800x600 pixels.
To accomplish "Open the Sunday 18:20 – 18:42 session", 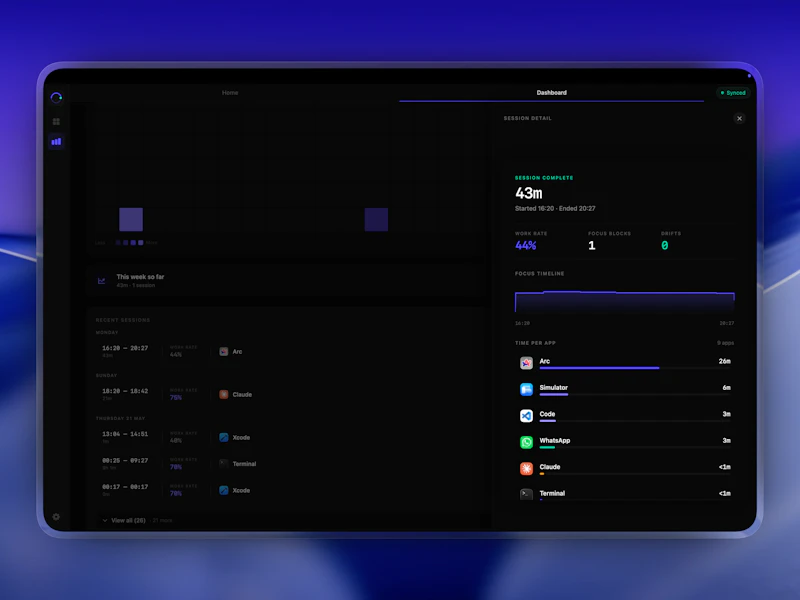I will tap(286, 394).
